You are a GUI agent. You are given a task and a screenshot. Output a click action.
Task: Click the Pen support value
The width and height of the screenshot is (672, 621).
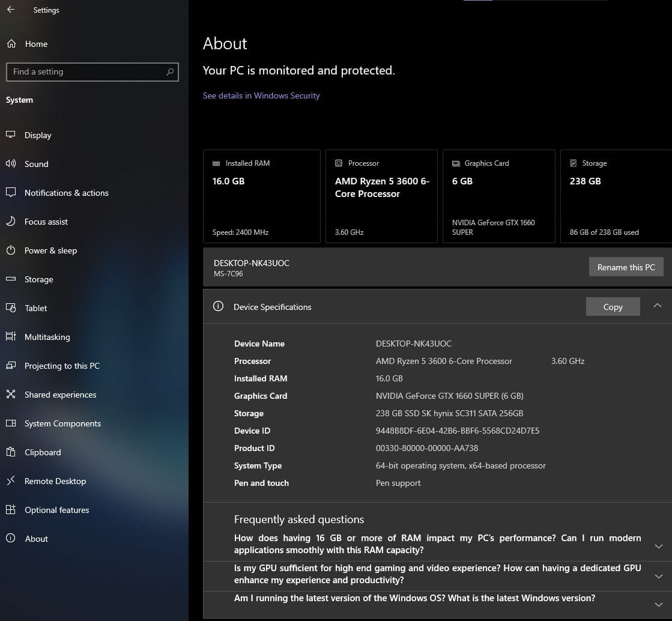(x=398, y=483)
